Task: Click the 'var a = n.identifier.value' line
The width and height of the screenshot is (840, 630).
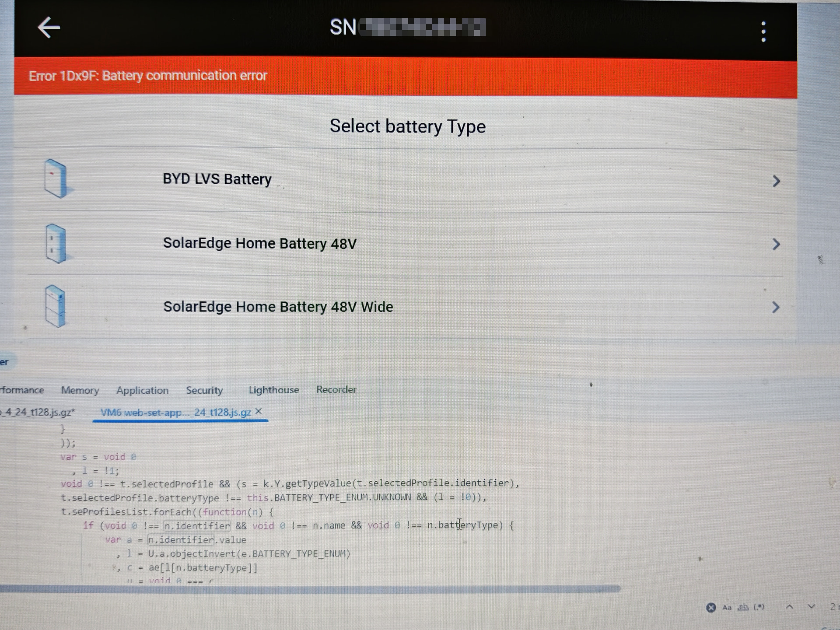Action: [x=175, y=540]
